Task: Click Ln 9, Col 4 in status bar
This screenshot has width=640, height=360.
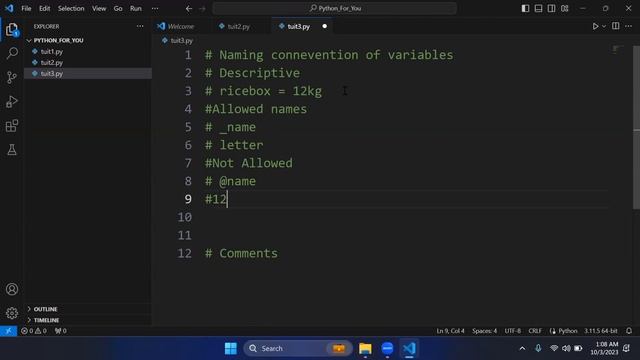Action: pos(450,331)
